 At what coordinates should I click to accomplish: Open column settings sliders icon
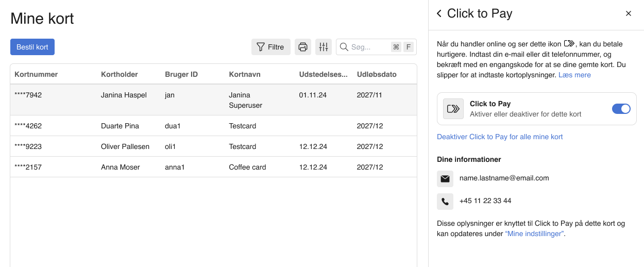[324, 47]
